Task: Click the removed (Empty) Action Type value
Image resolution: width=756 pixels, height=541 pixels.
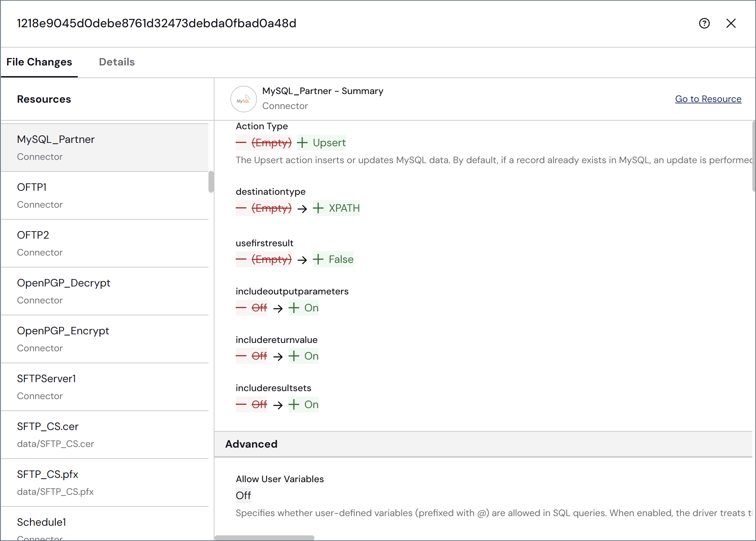Action: click(264, 143)
